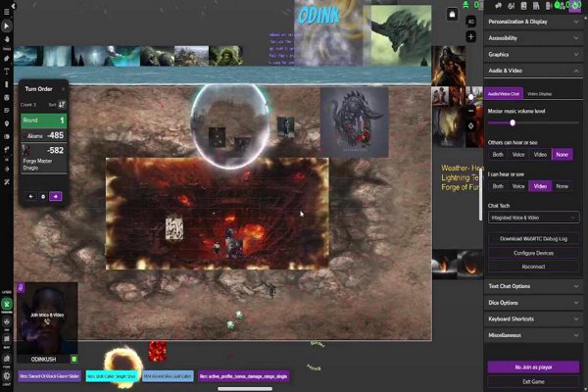Select the arrow pointer tool
The width and height of the screenshot is (588, 392).
[x=7, y=24]
